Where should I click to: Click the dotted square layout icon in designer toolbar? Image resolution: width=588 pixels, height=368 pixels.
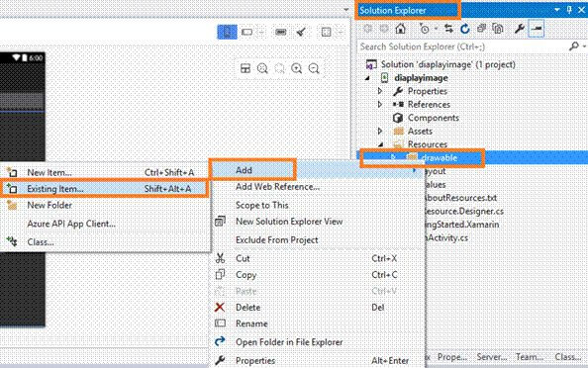coord(327,33)
